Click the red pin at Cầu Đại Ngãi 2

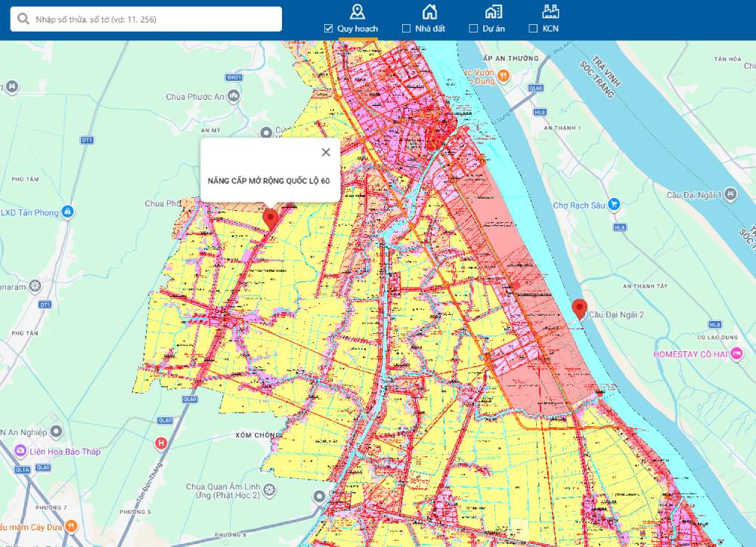pyautogui.click(x=579, y=309)
